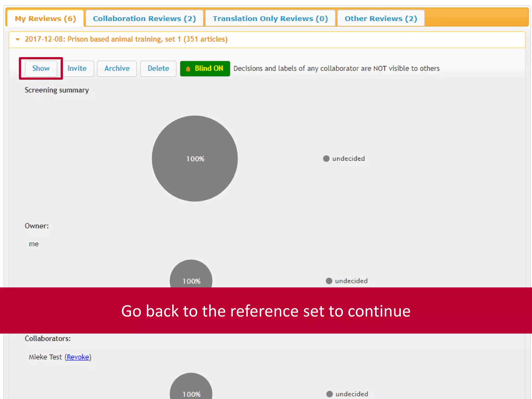Switch to My Reviews tab
Screen dimensions: 532x399
(45, 19)
